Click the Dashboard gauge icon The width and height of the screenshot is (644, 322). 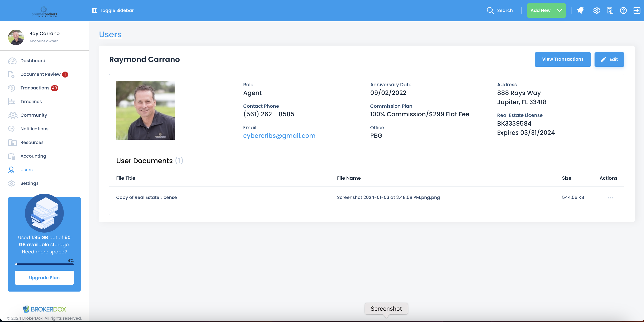(x=12, y=61)
